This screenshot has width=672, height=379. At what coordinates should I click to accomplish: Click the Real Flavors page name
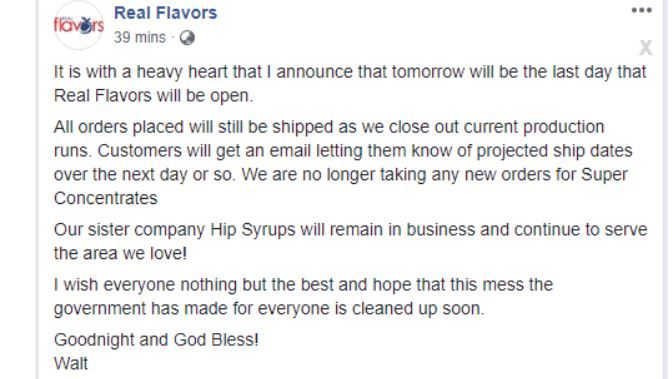[165, 13]
